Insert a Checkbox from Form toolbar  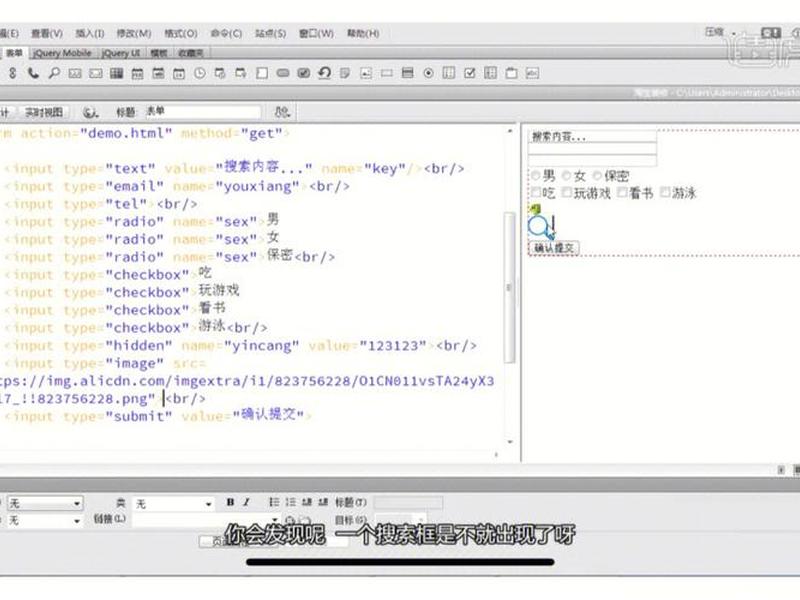(470, 73)
